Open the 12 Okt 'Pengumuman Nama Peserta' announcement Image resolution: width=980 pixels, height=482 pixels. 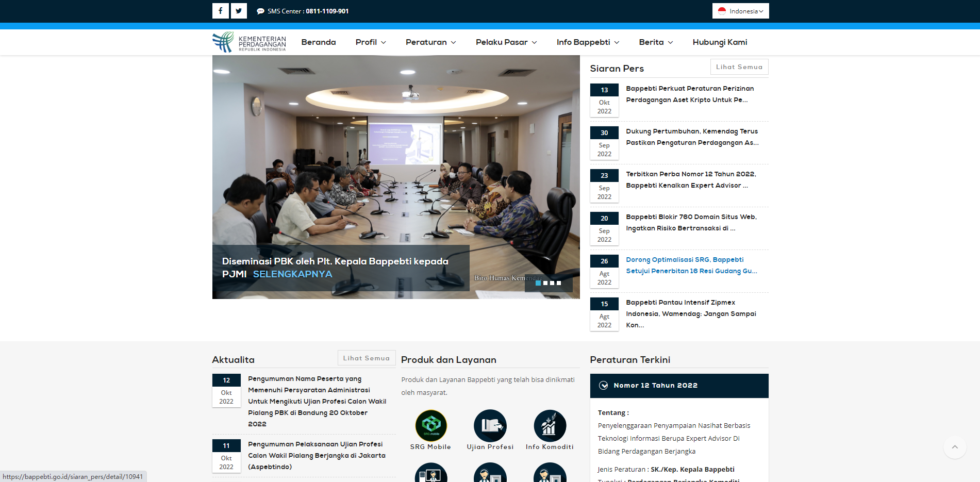point(317,402)
